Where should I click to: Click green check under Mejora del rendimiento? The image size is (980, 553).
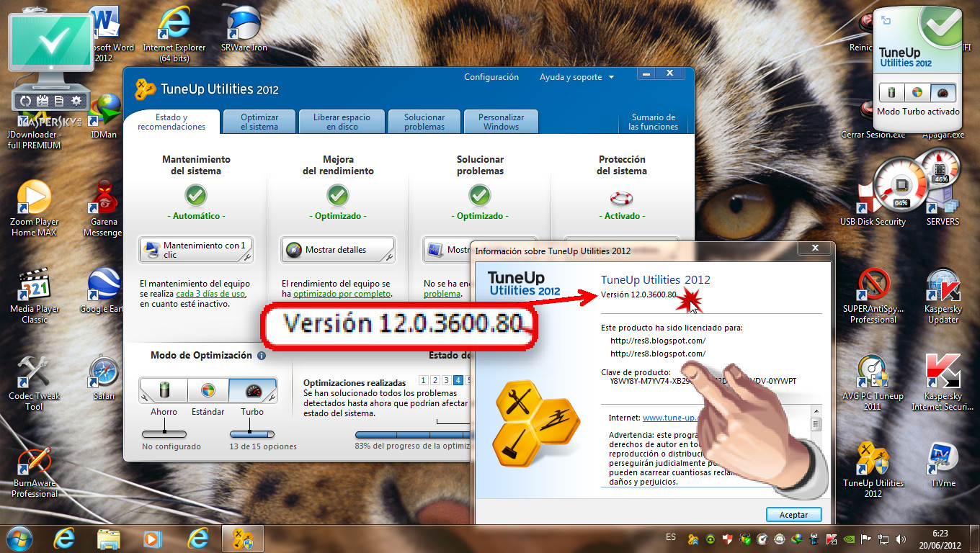(x=338, y=195)
